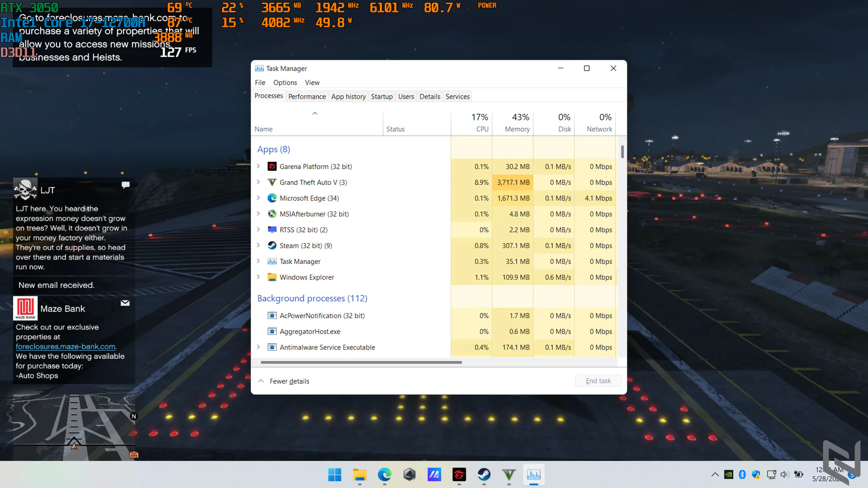
Task: Open Garena from the taskbar
Action: [459, 474]
